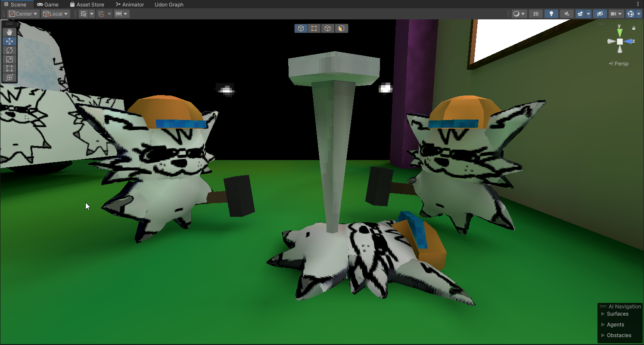The image size is (644, 345).
Task: Expand the Surfaces section in AI Navigation
Action: click(x=617, y=314)
